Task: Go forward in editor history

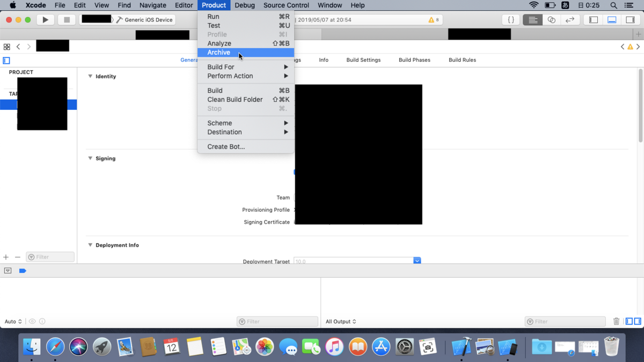Action: coord(29,47)
